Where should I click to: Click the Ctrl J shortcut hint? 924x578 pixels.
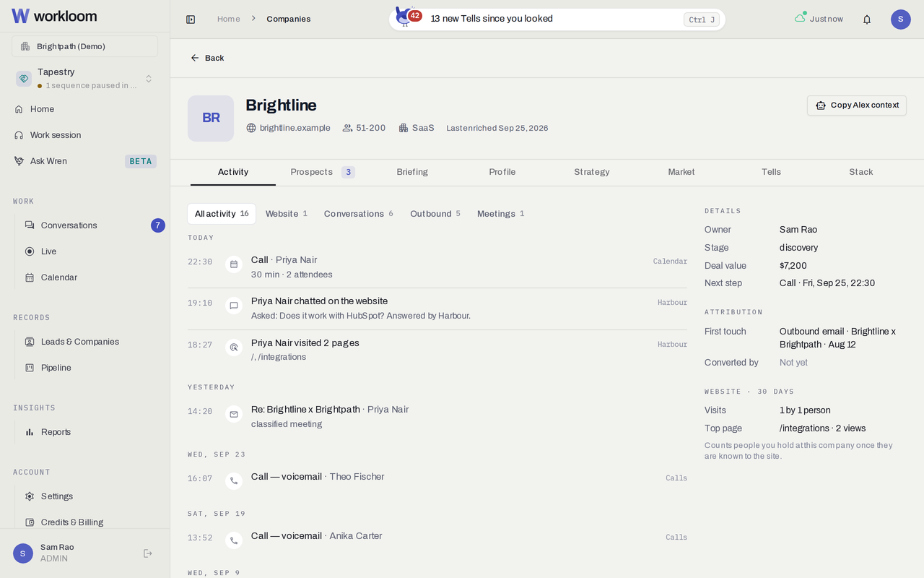[x=702, y=20]
